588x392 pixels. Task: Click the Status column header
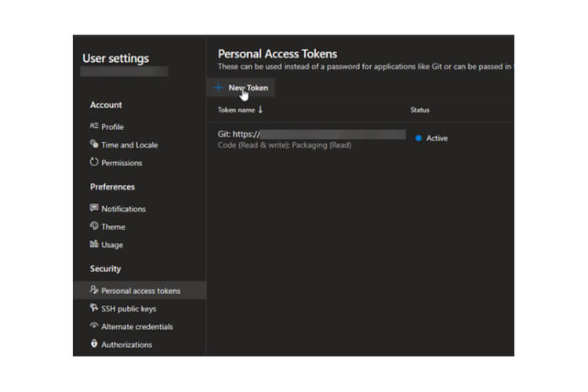pyautogui.click(x=419, y=111)
